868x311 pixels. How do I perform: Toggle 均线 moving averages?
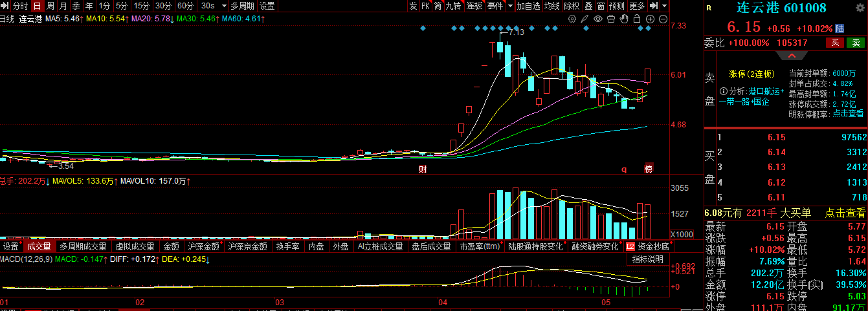pyautogui.click(x=551, y=6)
